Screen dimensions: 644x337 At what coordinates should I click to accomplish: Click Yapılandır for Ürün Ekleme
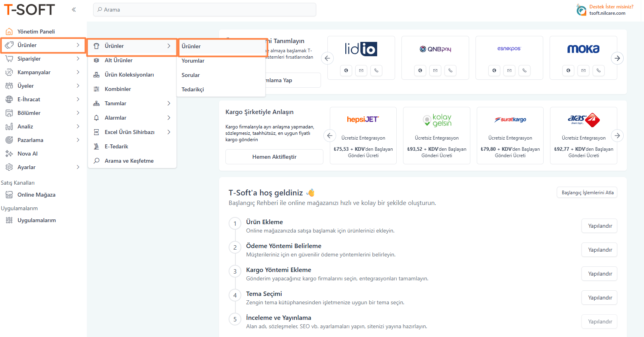600,226
